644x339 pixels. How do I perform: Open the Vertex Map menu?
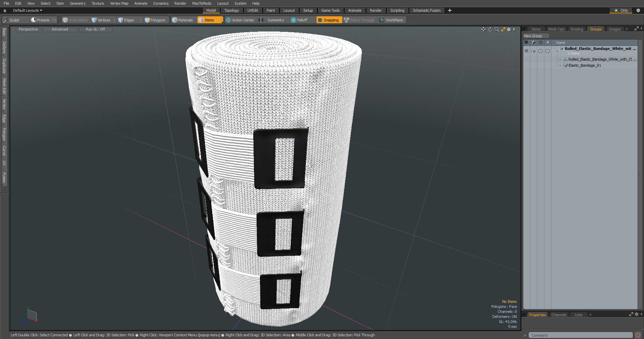point(119,3)
